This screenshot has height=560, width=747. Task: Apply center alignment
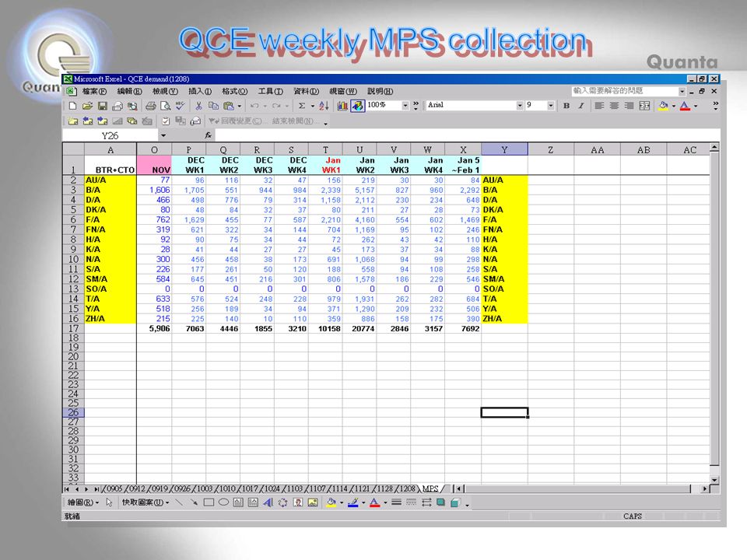point(614,106)
